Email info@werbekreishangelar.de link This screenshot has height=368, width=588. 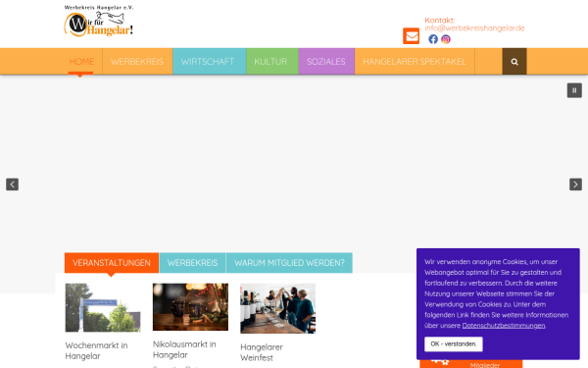[474, 28]
